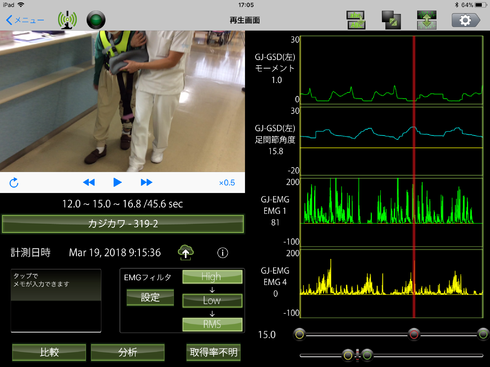This screenshot has height=367, width=490.
Task: Tap the video preview frame
Action: [x=122, y=101]
